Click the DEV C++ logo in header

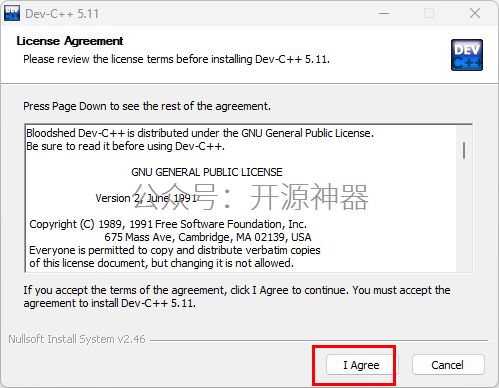tap(467, 55)
